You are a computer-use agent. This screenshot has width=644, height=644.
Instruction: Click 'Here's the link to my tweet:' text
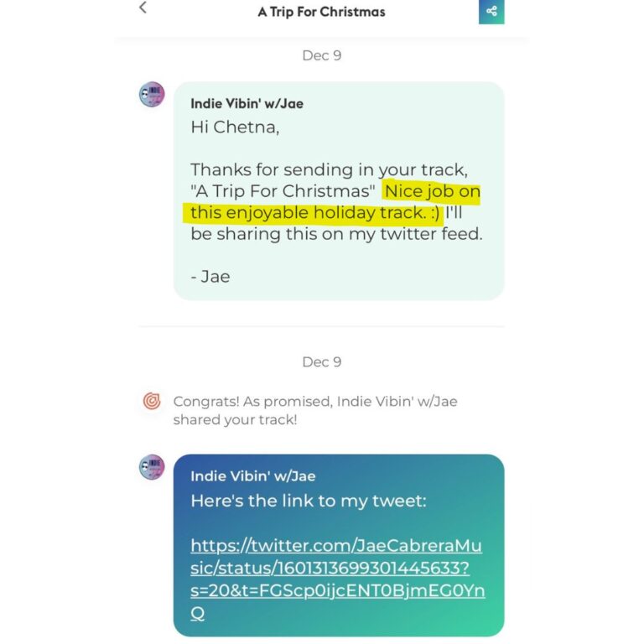point(309,501)
